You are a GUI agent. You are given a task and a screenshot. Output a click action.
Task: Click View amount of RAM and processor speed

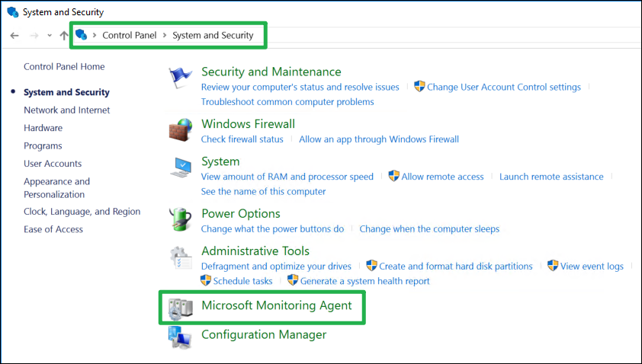coord(287,177)
